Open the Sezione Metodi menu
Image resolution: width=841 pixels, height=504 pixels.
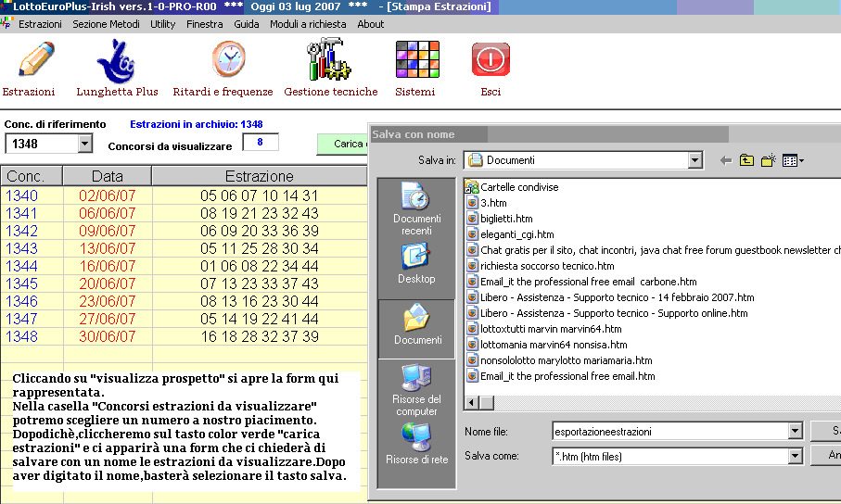click(x=107, y=24)
